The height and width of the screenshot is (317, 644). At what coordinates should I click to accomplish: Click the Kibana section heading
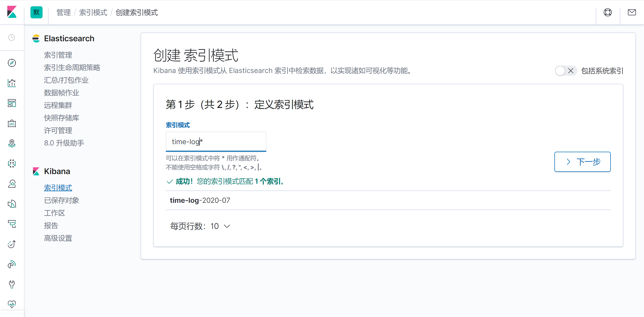pyautogui.click(x=57, y=171)
